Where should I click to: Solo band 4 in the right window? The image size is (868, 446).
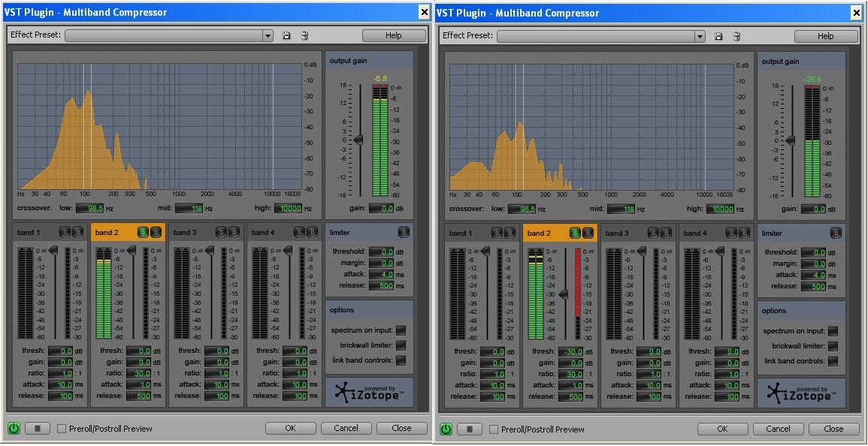point(731,234)
